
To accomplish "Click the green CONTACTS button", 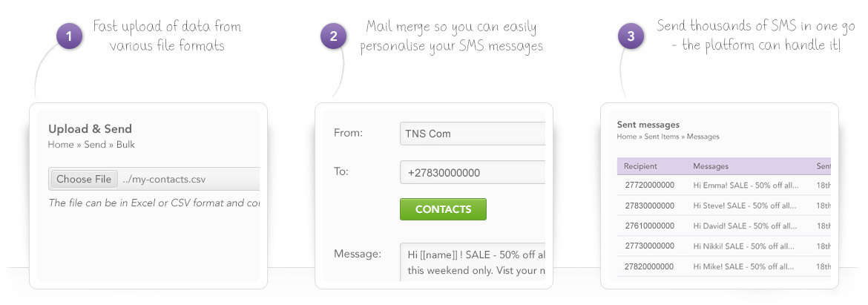I will [443, 209].
